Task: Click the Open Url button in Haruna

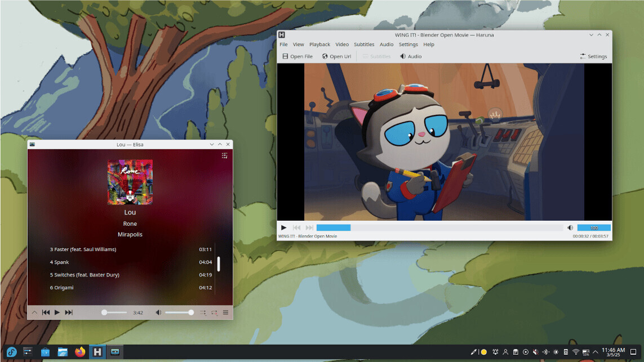Action: pos(336,56)
